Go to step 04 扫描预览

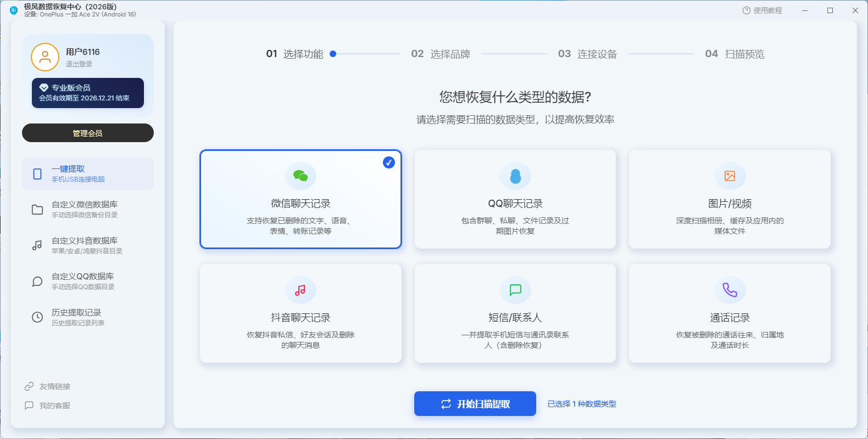point(735,54)
